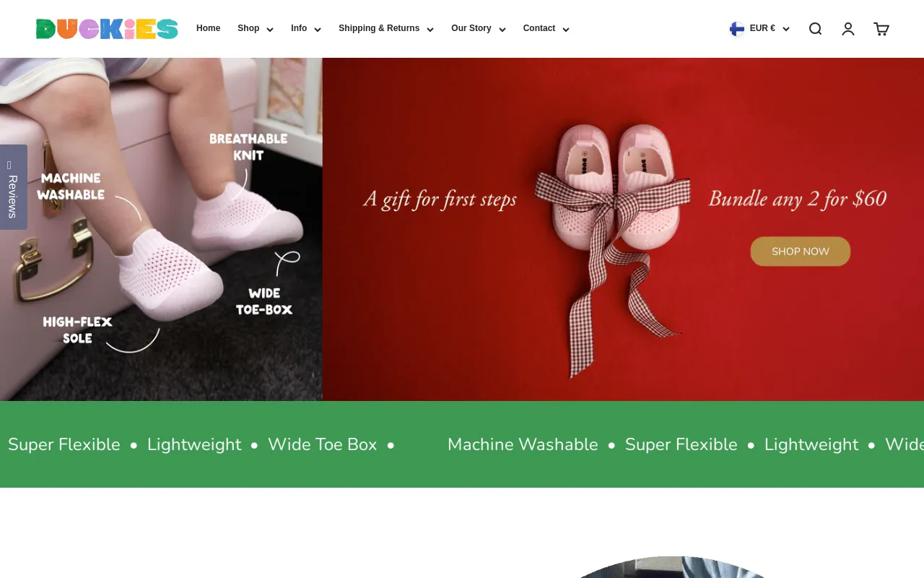Click the baby shoe feature image
The width and height of the screenshot is (924, 578).
tap(161, 230)
